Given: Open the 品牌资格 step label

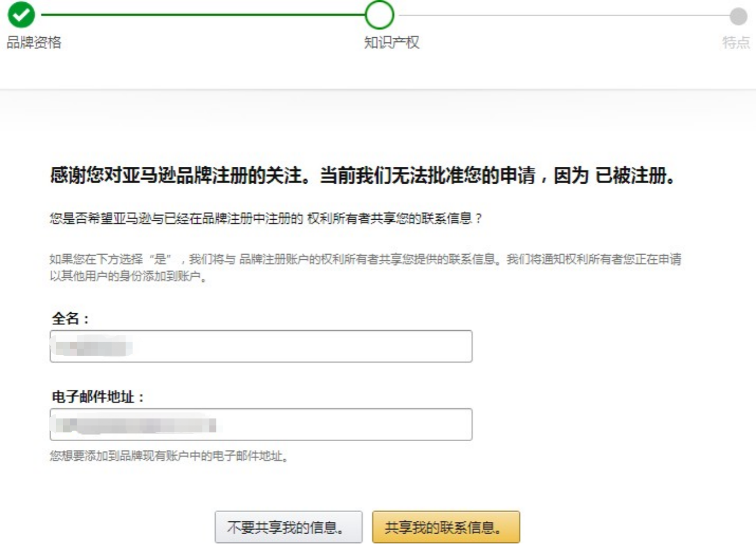Looking at the screenshot, I should tap(34, 42).
